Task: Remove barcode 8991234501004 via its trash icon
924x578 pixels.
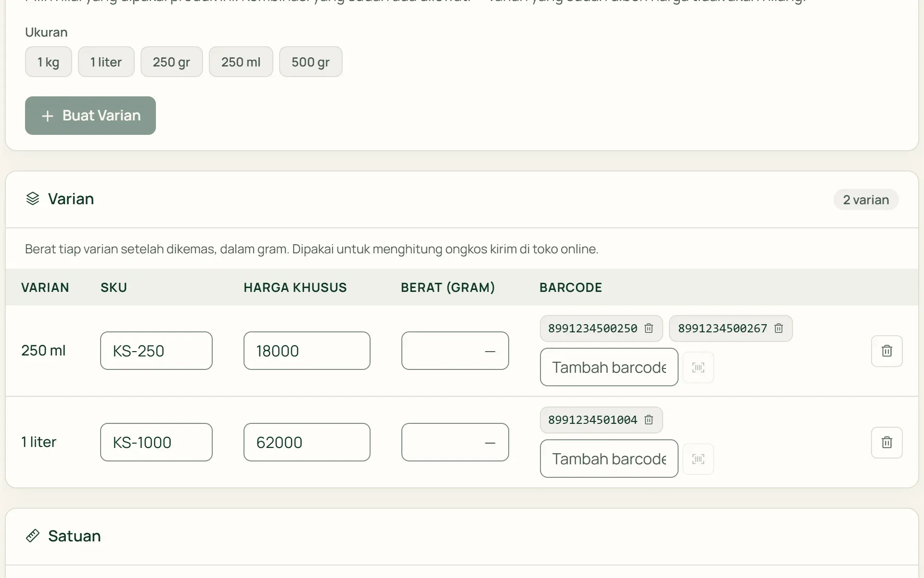Action: [x=649, y=420]
